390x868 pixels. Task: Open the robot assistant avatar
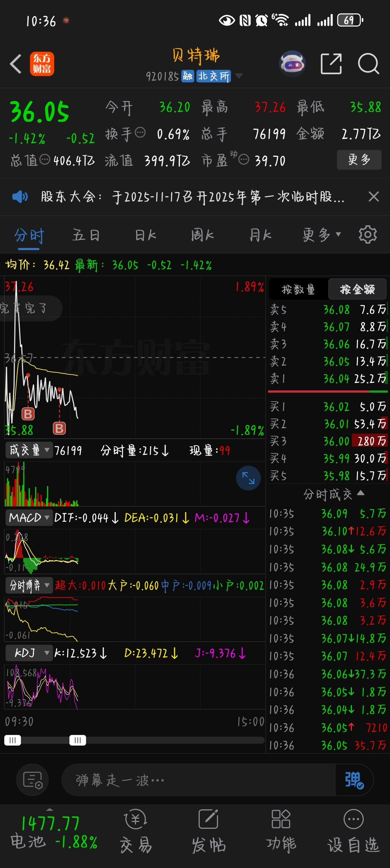292,64
